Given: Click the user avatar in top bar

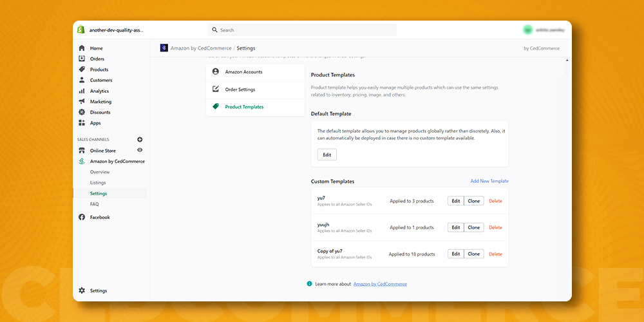Looking at the screenshot, I should [528, 30].
